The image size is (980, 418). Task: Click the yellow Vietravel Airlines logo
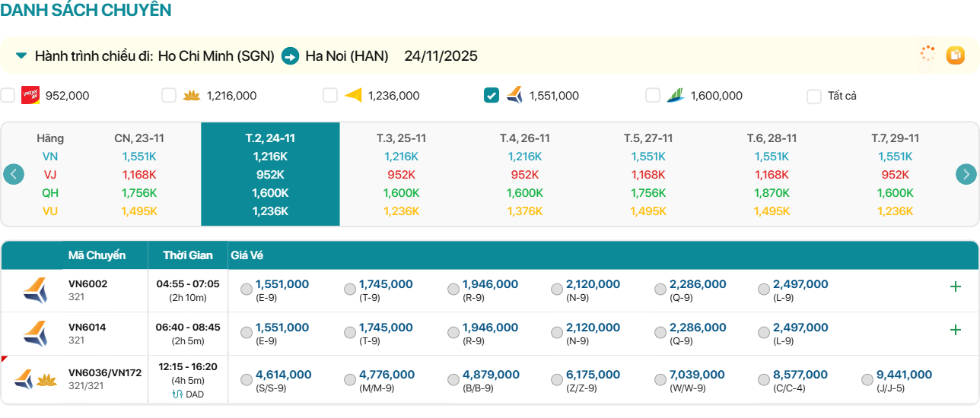tap(353, 96)
